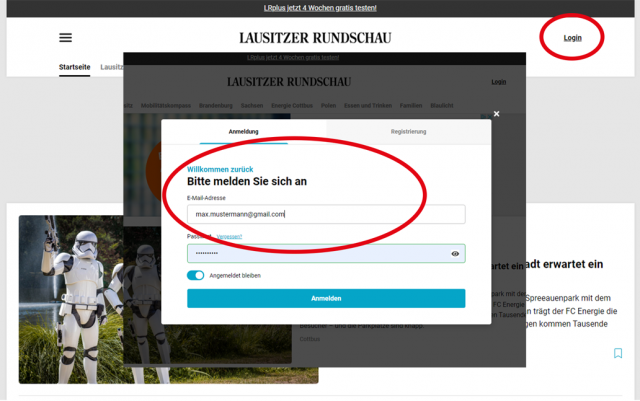Open the Startseite navigation tab
The height and width of the screenshot is (401, 640).
pyautogui.click(x=74, y=67)
